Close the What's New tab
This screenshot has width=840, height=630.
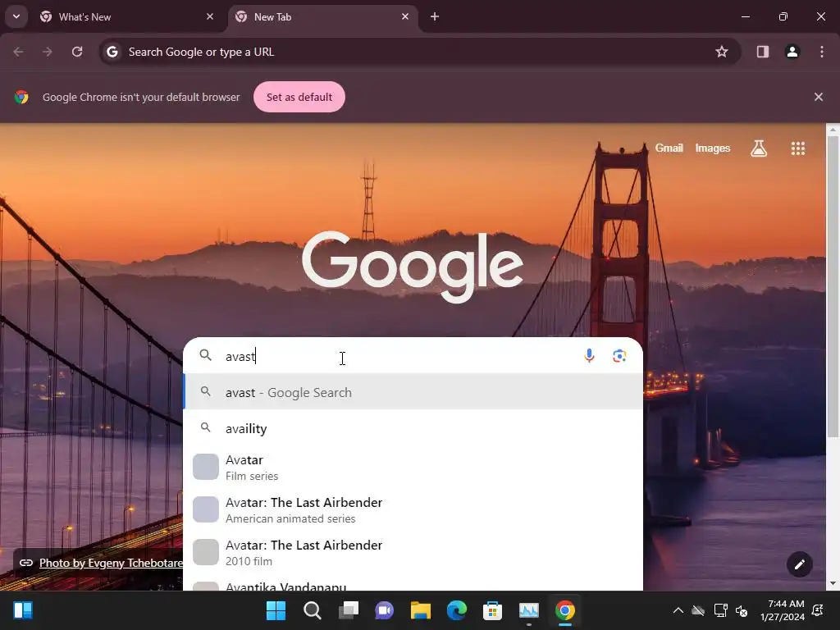click(209, 16)
